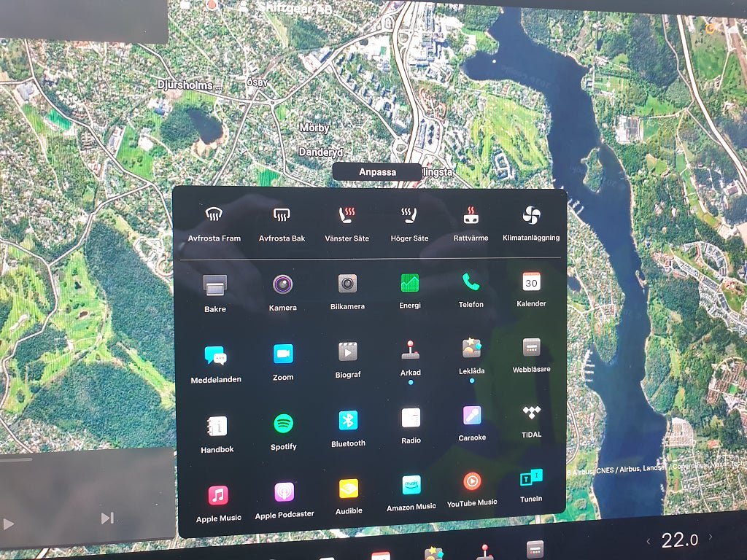
Task: Open Klimatanläggning climate controls
Action: coord(531,215)
